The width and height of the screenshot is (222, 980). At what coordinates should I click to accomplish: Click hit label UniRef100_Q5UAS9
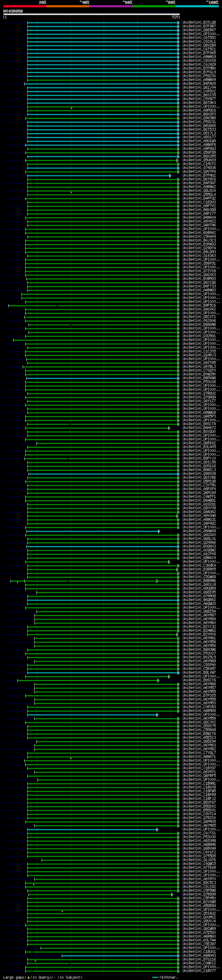pos(199,160)
